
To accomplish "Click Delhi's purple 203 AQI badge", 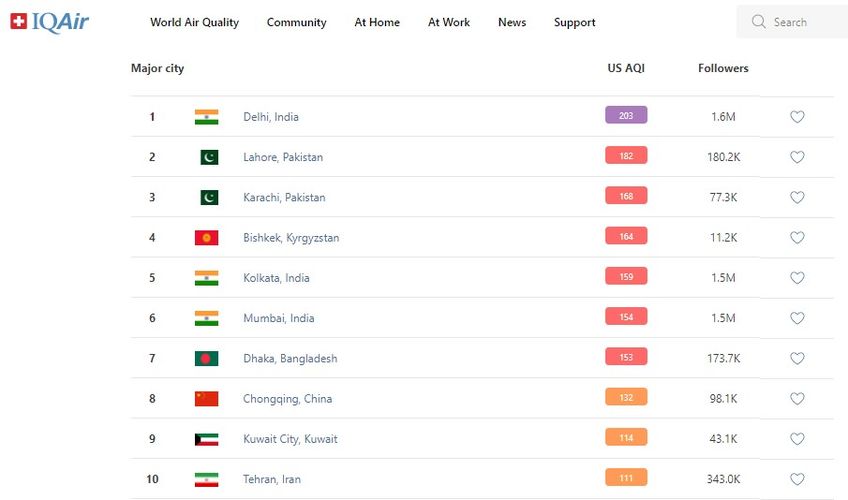I will pyautogui.click(x=626, y=116).
